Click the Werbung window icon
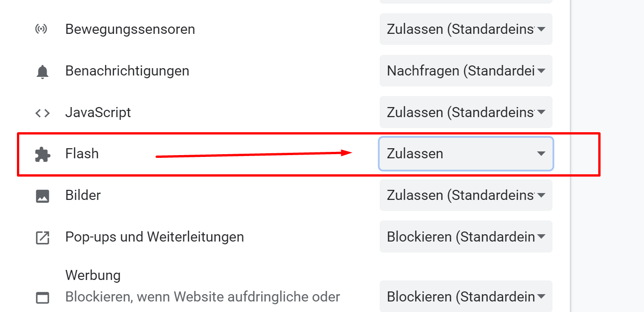The width and height of the screenshot is (644, 312). 42,297
